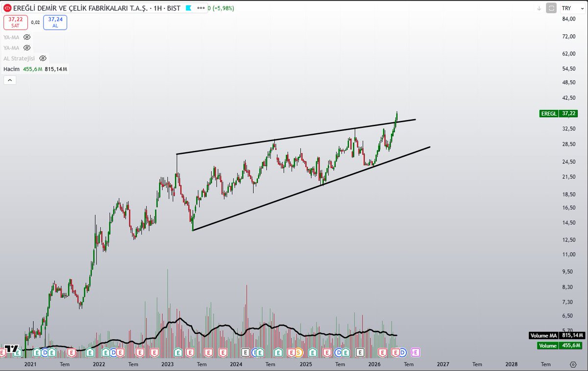Click the 54,50 price axis value
The image size is (588, 371).
coord(568,69)
